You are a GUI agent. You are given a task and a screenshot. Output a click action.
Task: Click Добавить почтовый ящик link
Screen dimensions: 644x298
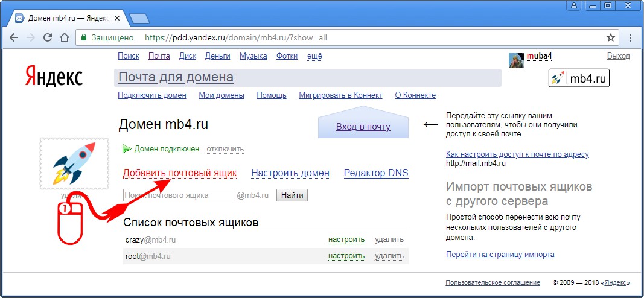click(x=180, y=173)
